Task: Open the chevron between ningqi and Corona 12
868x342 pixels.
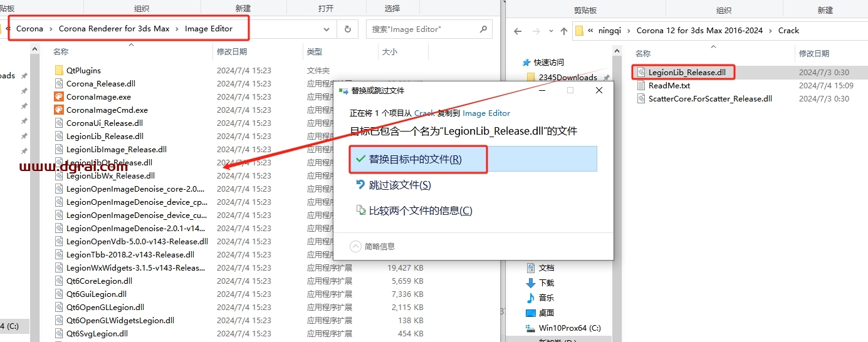Action: coord(629,30)
